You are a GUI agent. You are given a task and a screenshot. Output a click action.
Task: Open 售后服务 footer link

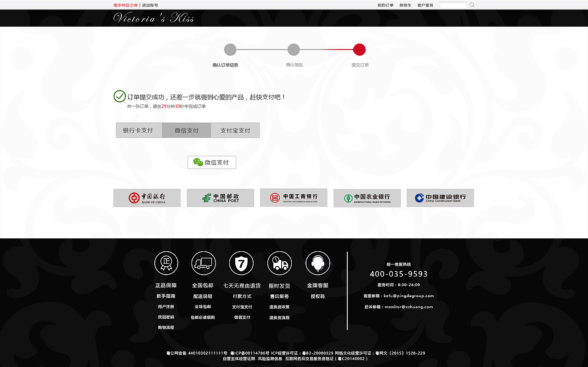[279, 296]
